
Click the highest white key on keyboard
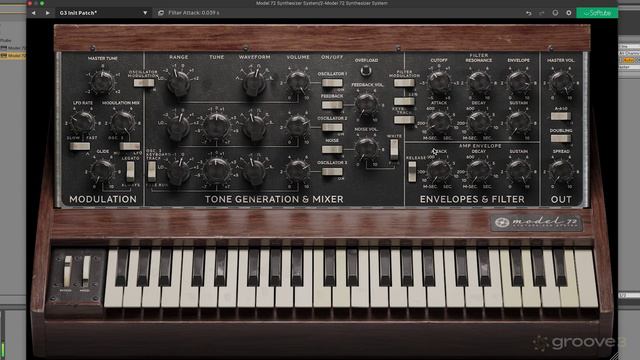(x=586, y=279)
